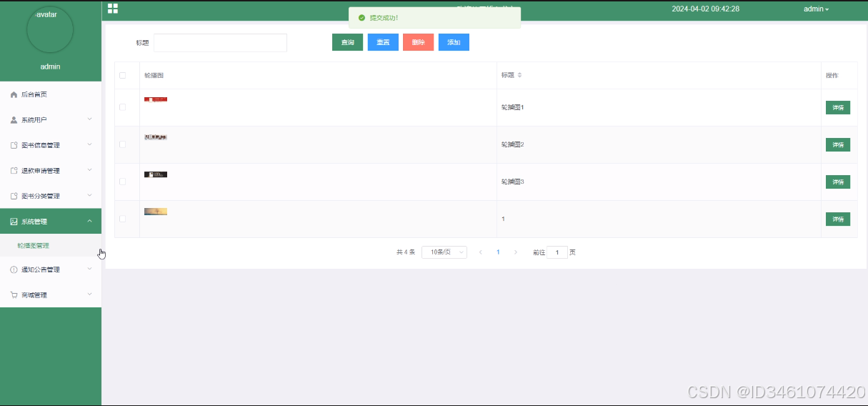Open the admin user dropdown in header
The image size is (868, 406).
tap(817, 9)
